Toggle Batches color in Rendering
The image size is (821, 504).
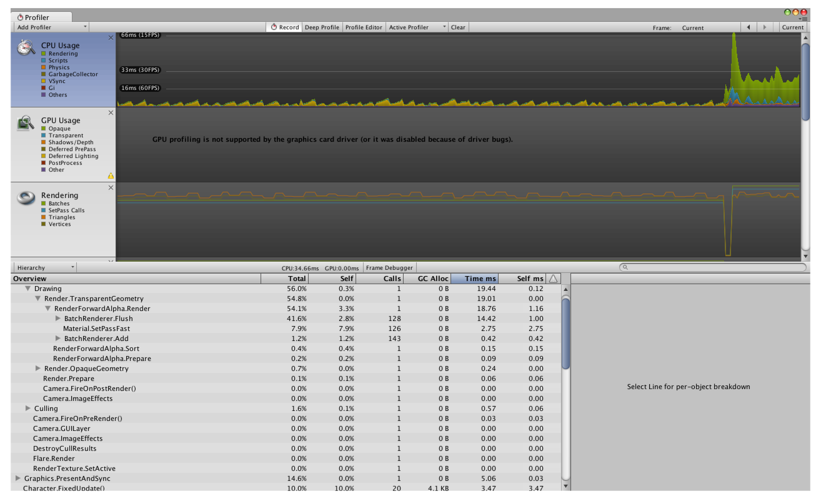point(43,204)
